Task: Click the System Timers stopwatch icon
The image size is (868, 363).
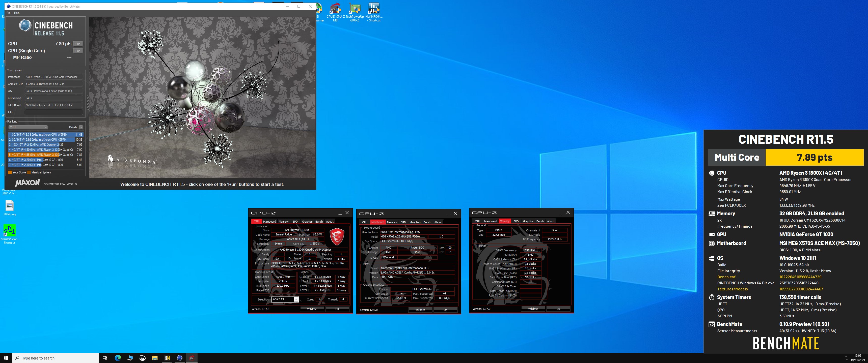Action: click(712, 297)
